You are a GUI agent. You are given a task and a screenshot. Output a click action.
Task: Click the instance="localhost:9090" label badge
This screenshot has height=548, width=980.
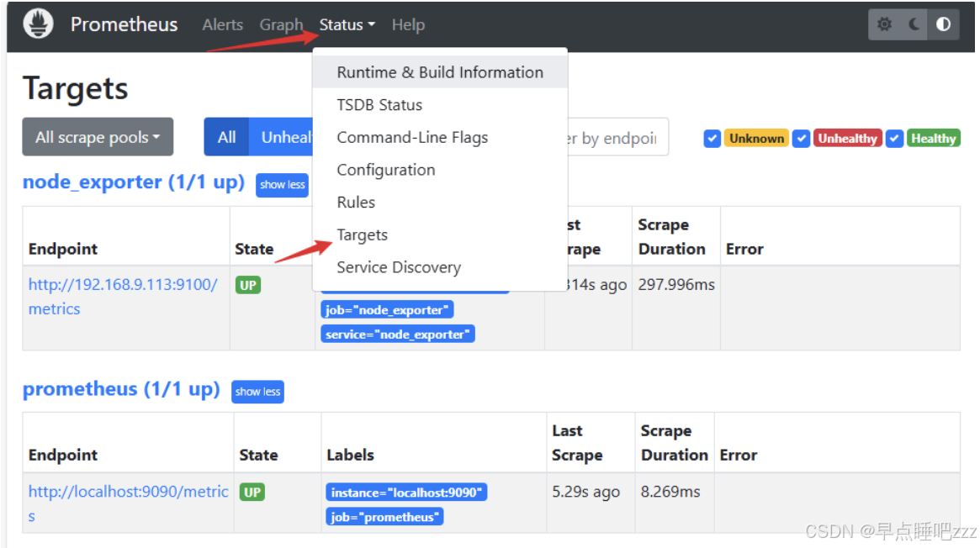(406, 493)
